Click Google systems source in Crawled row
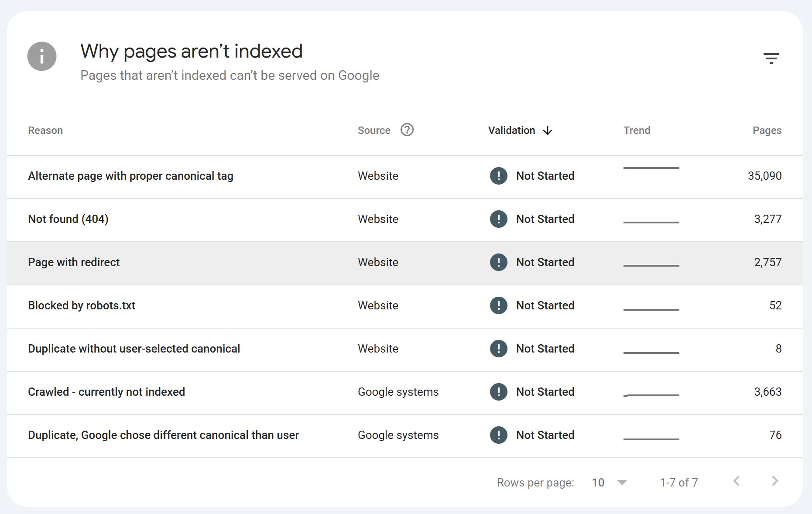 (398, 392)
